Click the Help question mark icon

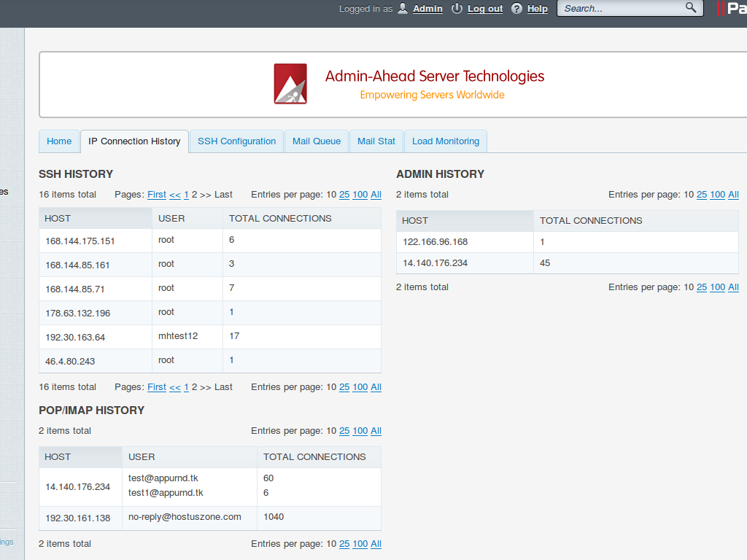517,8
